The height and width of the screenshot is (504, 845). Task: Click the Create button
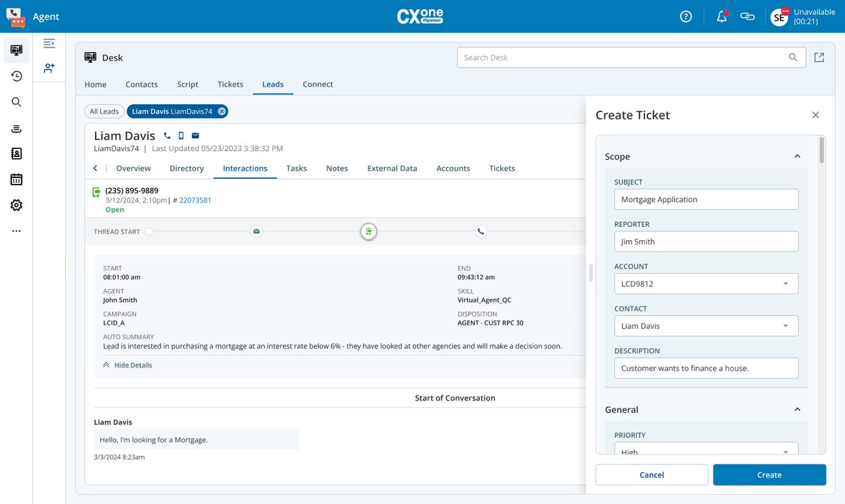click(769, 475)
